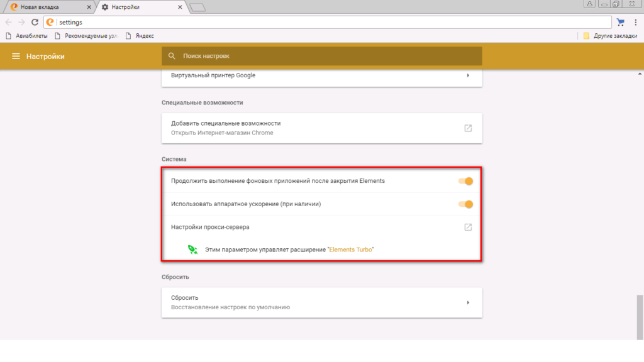
Task: Click Восстановление настроек по умолчанию text
Action: tap(230, 307)
